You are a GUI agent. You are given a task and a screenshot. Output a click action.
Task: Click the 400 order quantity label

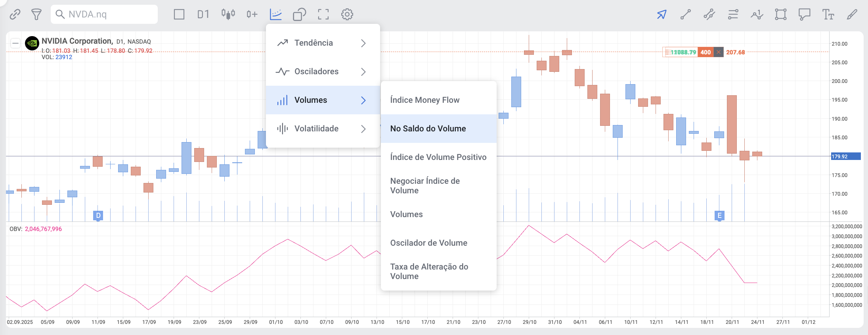[705, 52]
